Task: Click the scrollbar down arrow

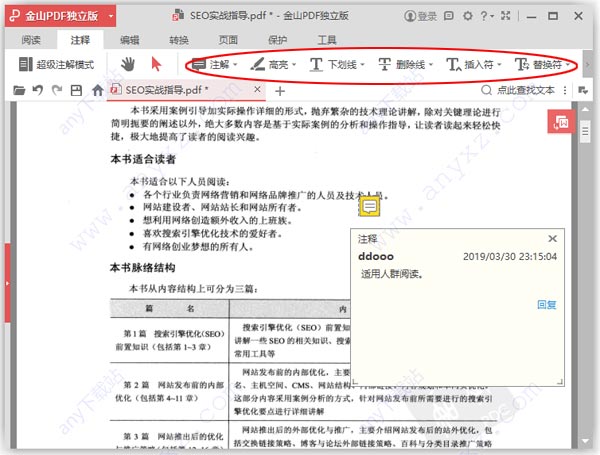Action: [x=585, y=442]
